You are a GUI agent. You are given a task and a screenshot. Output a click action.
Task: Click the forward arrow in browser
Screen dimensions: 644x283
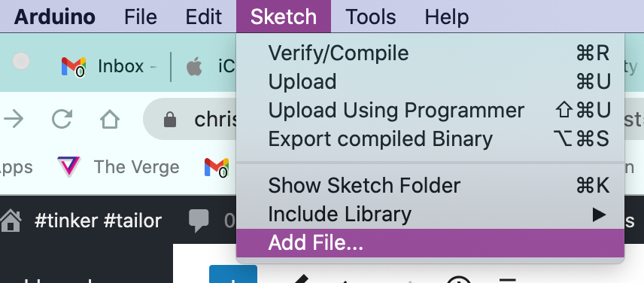14,120
